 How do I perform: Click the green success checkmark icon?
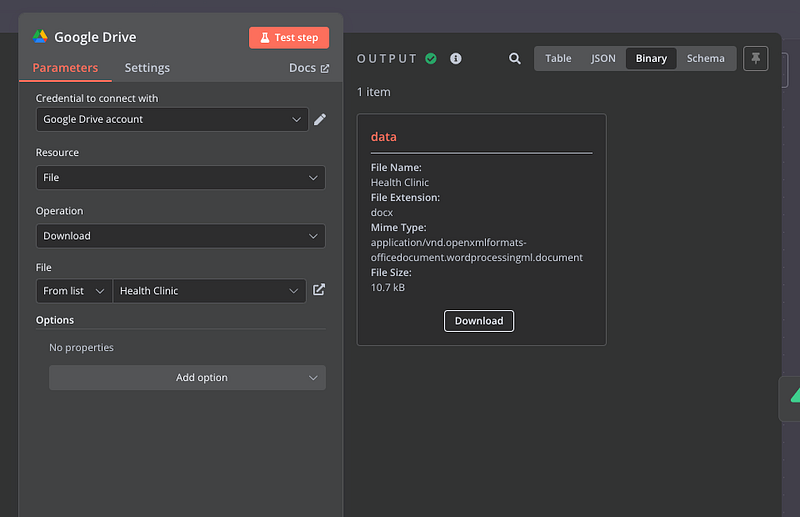click(431, 59)
